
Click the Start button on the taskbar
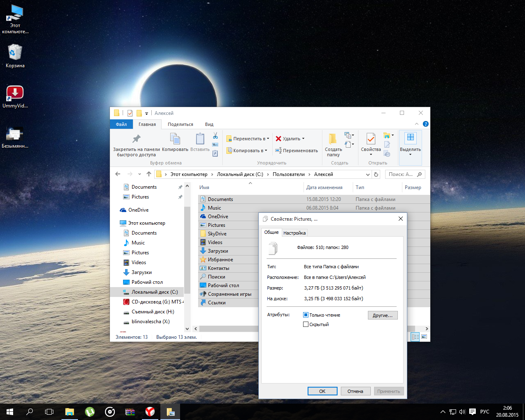pos(10,412)
